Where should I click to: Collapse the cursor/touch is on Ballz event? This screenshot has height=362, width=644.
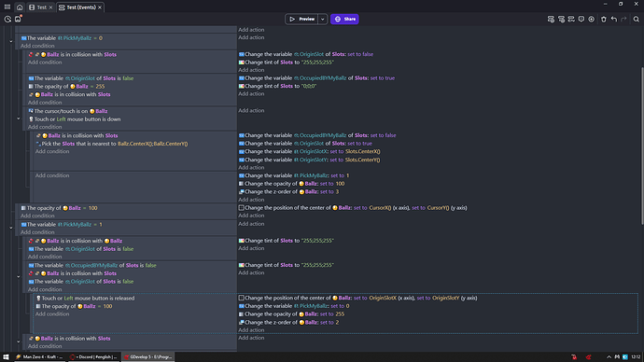point(19,118)
